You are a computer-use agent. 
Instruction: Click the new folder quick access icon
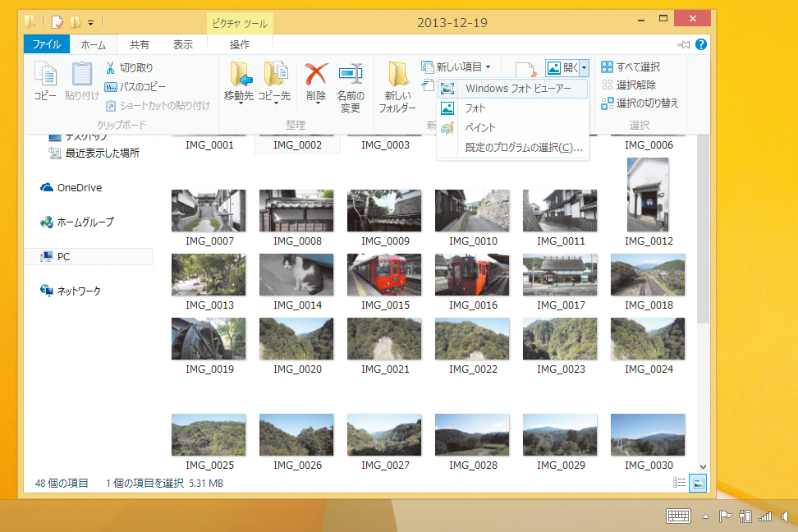76,22
